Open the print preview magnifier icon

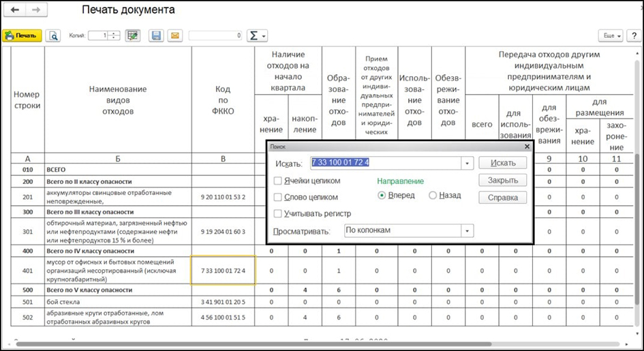click(53, 35)
